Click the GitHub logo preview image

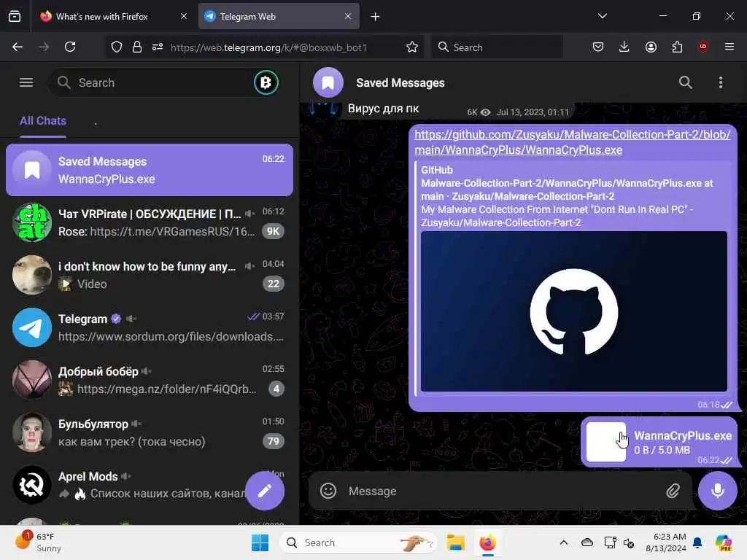click(x=573, y=311)
